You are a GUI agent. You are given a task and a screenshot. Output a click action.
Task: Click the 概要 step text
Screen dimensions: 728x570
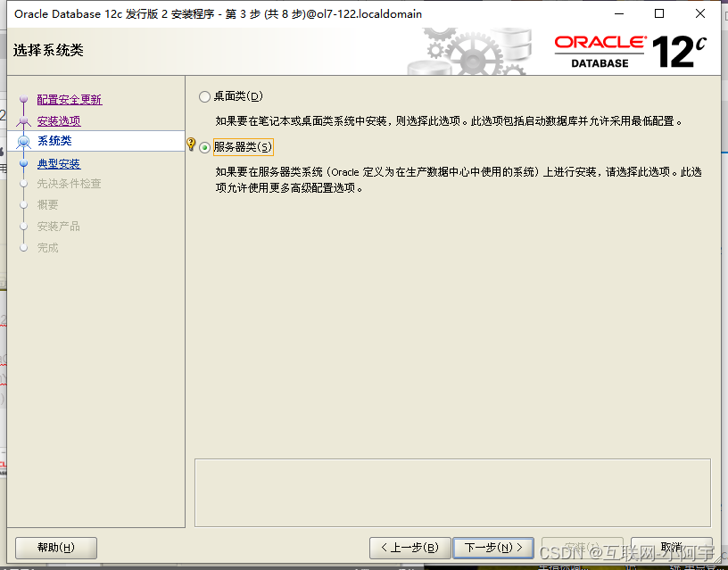click(x=48, y=204)
